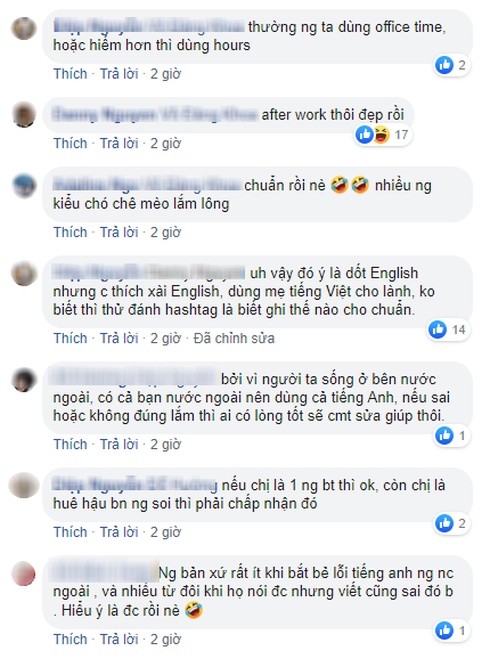Click the laughing emoji after 'Hiểu ý là đc rồi nè'
Viewport: 490px width, 659px height.
193,610
